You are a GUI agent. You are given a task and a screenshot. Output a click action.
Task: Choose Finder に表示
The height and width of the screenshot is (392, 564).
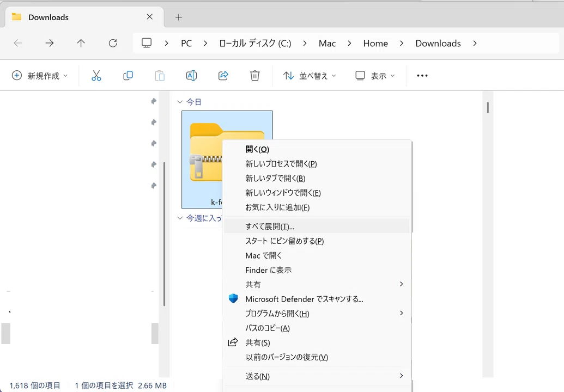pos(317,270)
